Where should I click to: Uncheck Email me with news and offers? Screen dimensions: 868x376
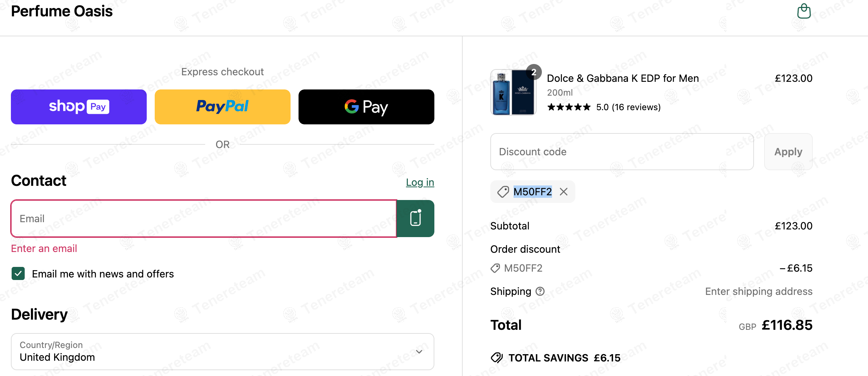(x=18, y=273)
